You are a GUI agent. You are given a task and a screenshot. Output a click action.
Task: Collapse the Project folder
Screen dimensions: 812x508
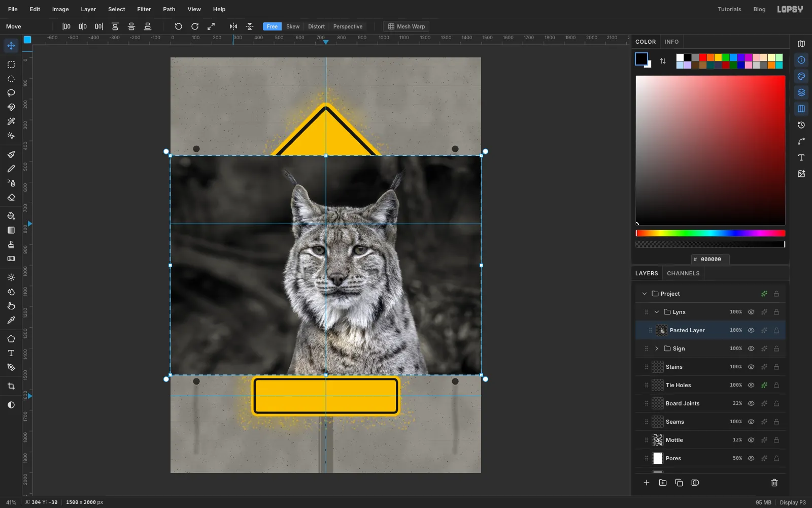[x=645, y=294]
